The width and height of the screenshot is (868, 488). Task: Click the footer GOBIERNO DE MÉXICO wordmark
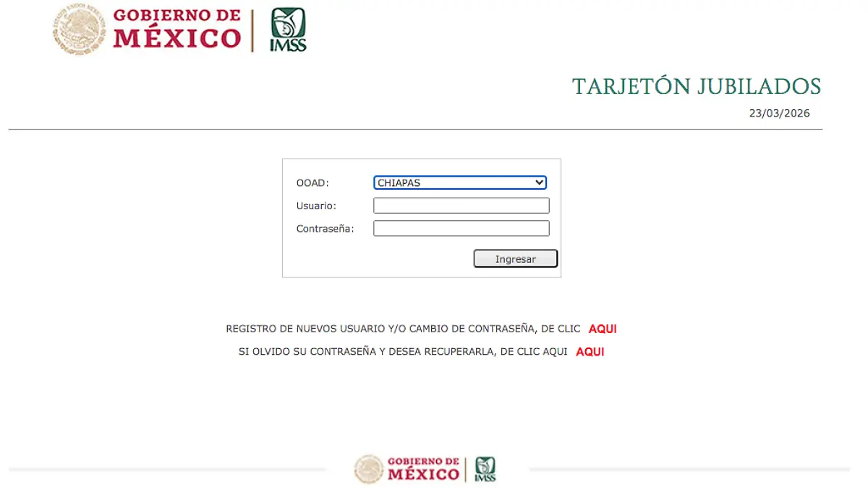423,469
